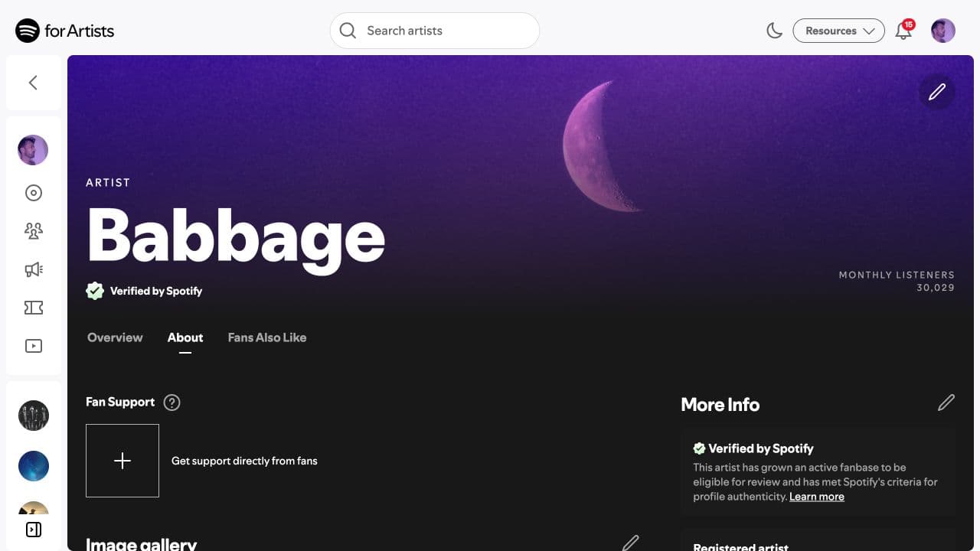Click the Monthly Listeners count 30,029

tap(936, 288)
